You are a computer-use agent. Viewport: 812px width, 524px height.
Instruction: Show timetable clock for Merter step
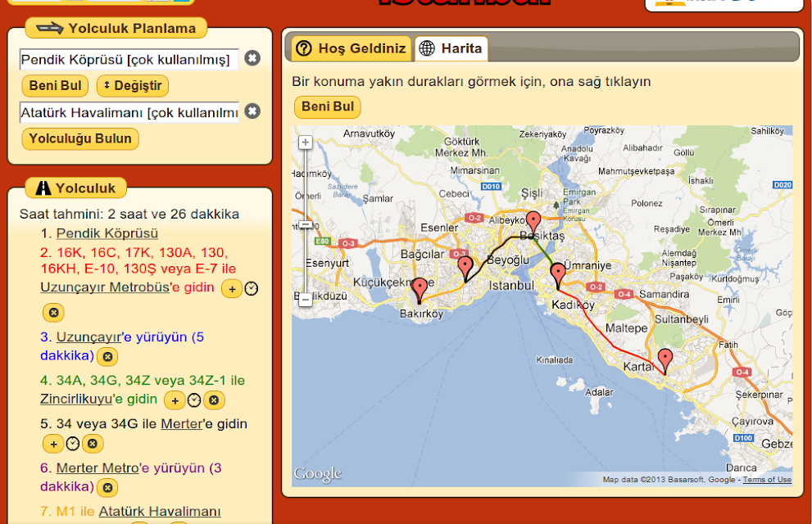pos(73,444)
